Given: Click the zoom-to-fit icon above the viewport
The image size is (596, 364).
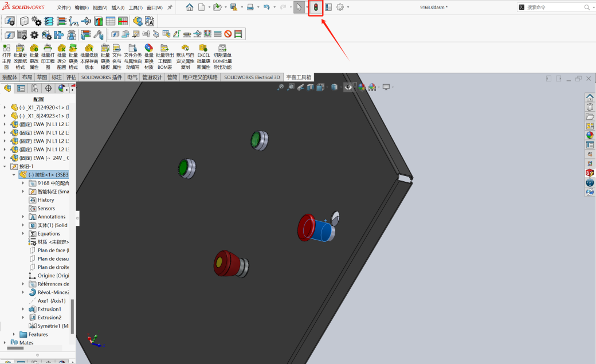Looking at the screenshot, I should (x=280, y=87).
